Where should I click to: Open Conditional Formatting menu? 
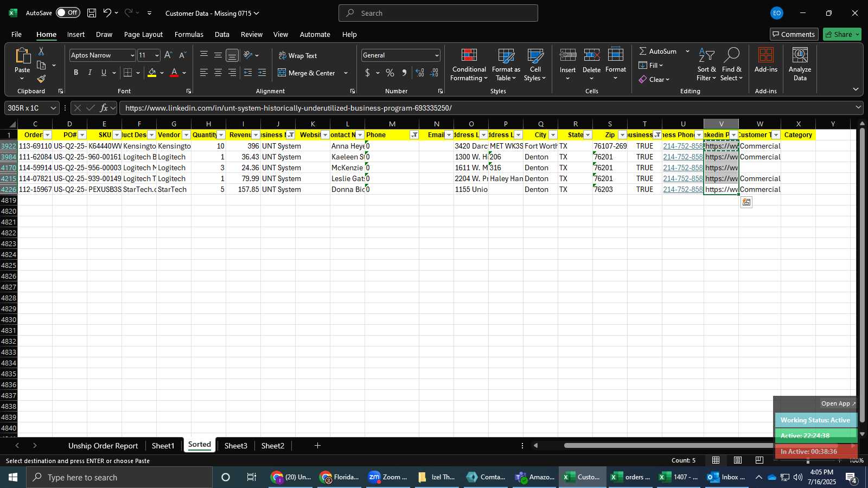pyautogui.click(x=469, y=65)
